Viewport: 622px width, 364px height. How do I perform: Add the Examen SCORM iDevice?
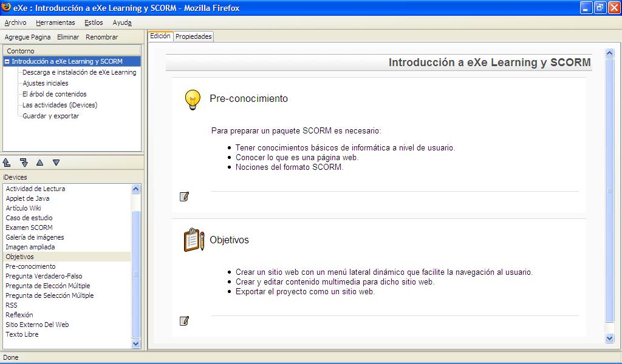[x=29, y=227]
